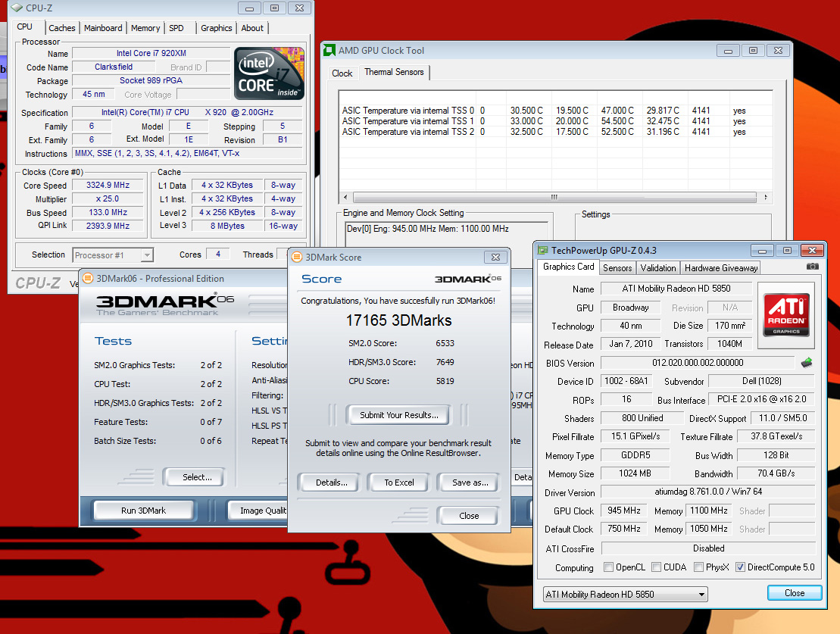Enable the PhysX checkbox in GPU-Z
Viewport: 840px width, 634px height.
pos(698,567)
